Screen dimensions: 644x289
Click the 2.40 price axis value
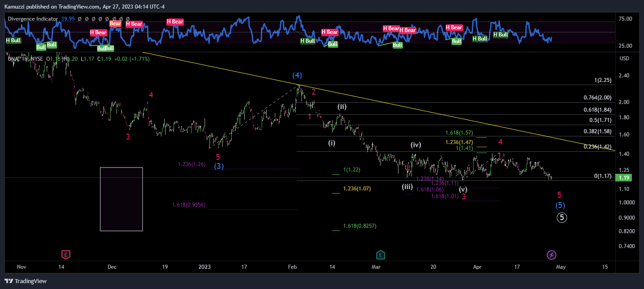pyautogui.click(x=624, y=76)
